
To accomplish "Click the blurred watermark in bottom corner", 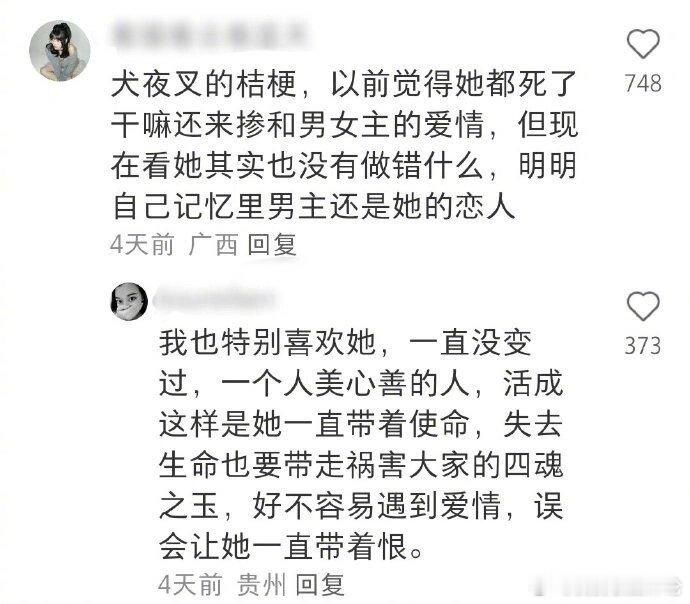I will pos(607,586).
